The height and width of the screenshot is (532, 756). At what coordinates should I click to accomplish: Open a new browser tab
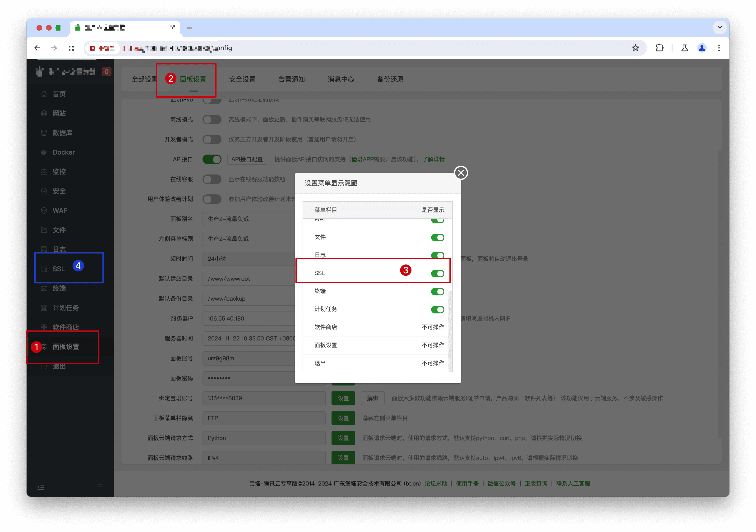[x=189, y=28]
